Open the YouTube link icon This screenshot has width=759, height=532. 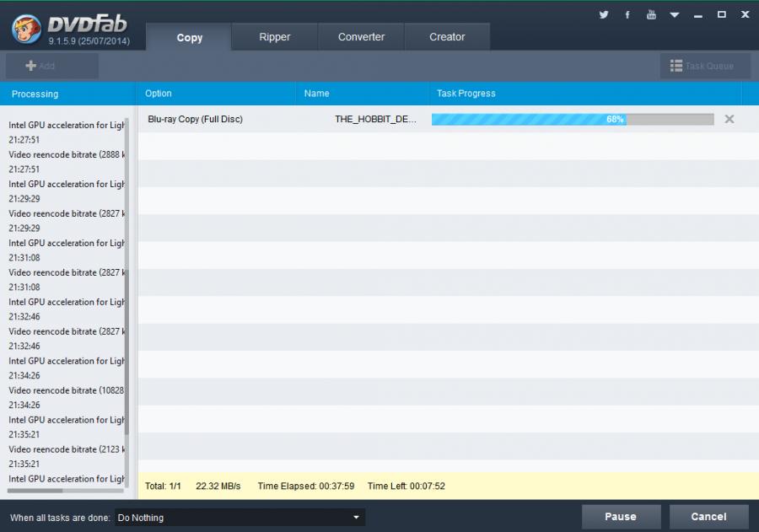tap(651, 14)
